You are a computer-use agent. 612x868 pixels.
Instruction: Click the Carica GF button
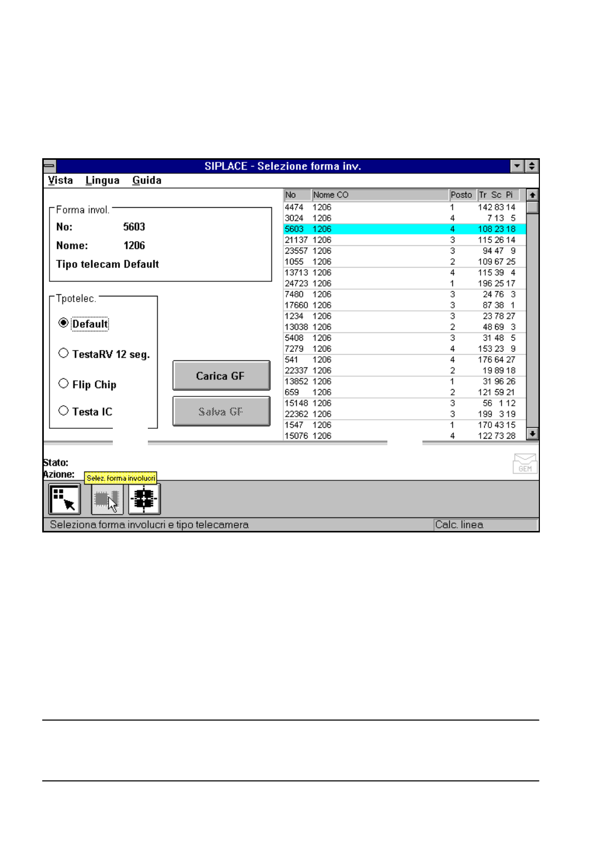pos(221,375)
